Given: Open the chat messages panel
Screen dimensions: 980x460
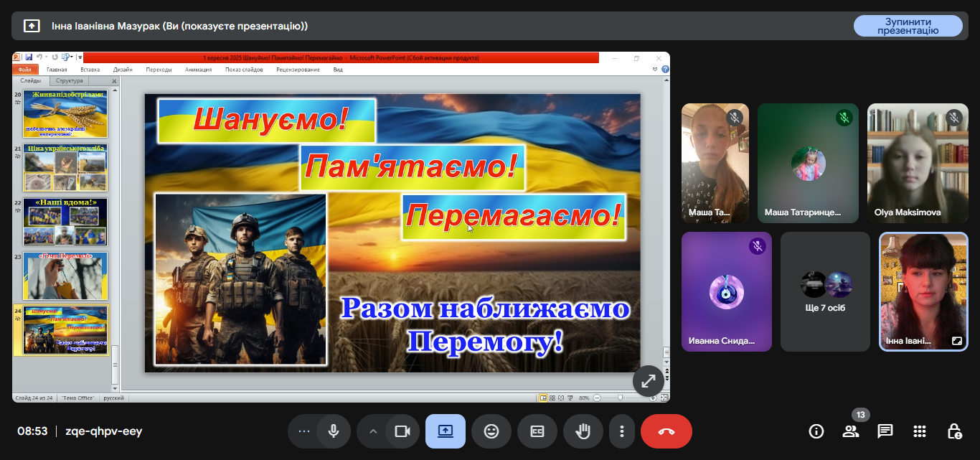Looking at the screenshot, I should pos(885,431).
